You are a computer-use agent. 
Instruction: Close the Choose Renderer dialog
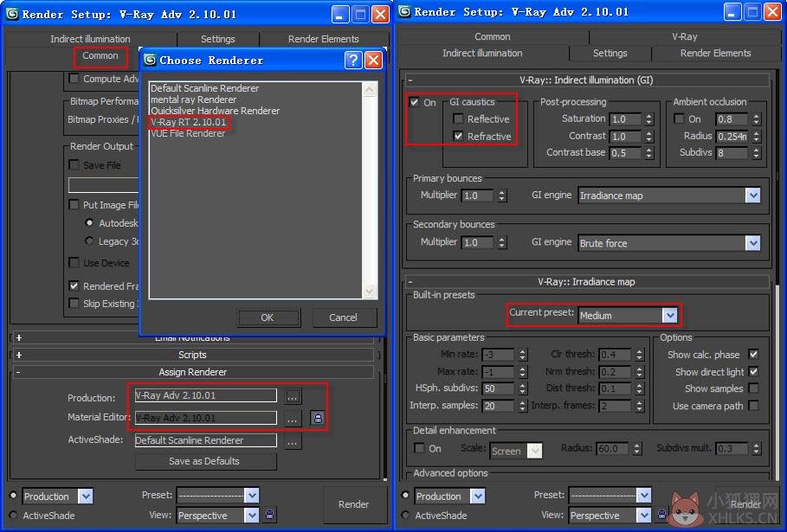click(x=373, y=61)
